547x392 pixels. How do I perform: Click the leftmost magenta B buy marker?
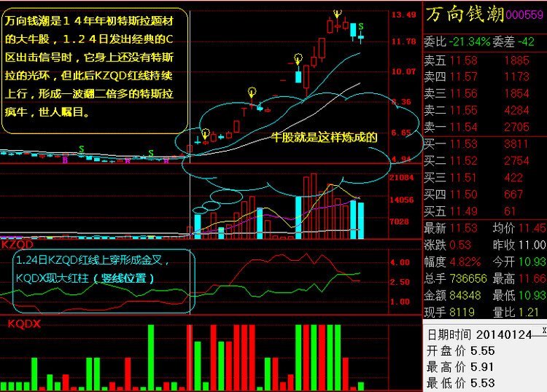coord(65,160)
